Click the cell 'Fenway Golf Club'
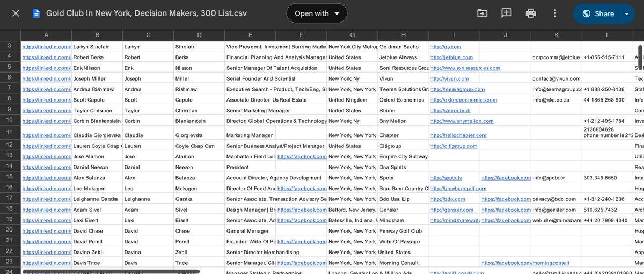The height and width of the screenshot is (274, 644). click(403, 231)
